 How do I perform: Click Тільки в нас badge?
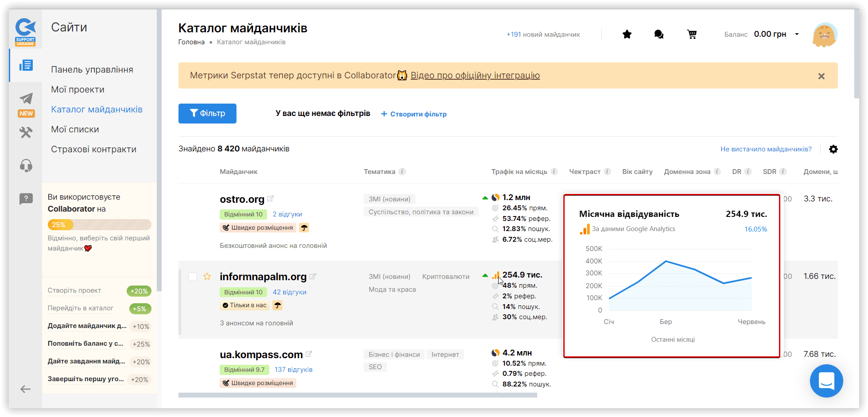(x=244, y=305)
